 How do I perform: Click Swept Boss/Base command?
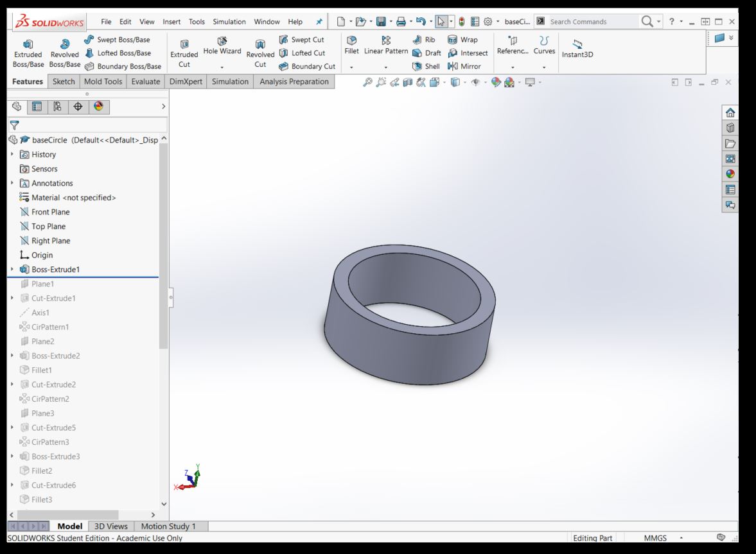click(x=117, y=40)
